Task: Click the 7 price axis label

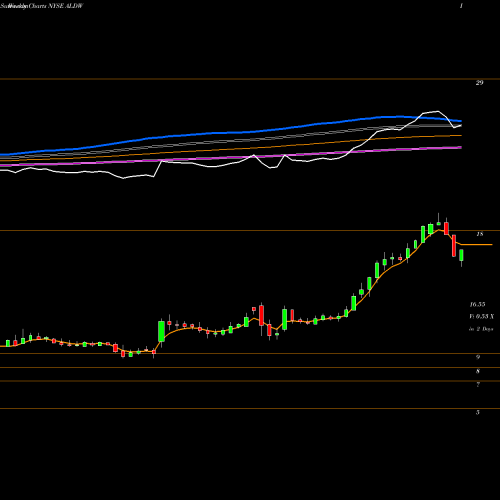Action: point(478,385)
